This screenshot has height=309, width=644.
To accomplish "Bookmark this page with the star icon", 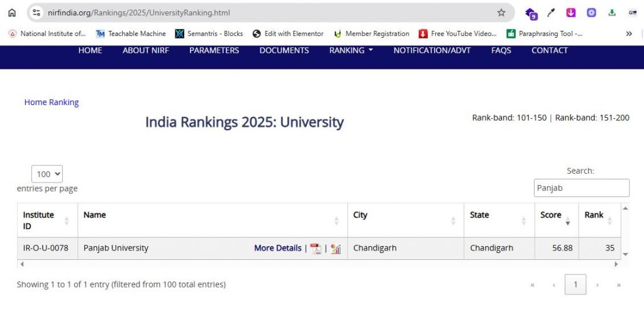I will 501,13.
